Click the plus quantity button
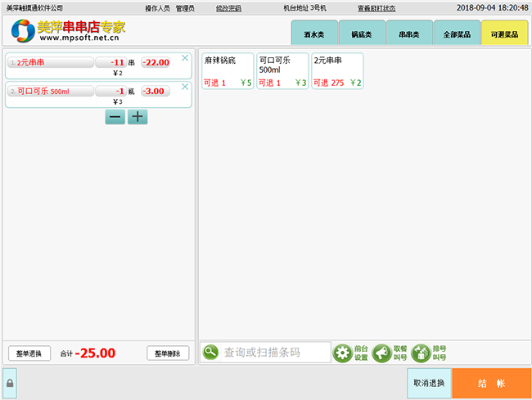 pyautogui.click(x=138, y=117)
